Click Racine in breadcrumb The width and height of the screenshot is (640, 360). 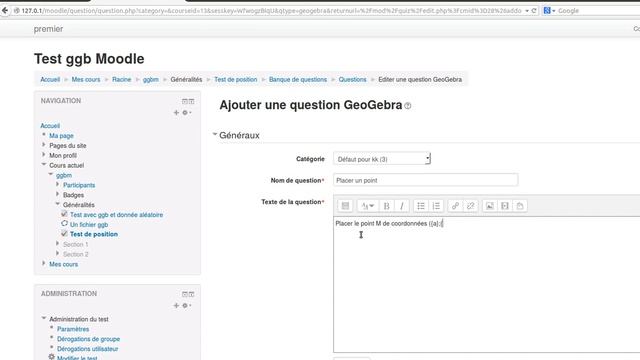[122, 80]
